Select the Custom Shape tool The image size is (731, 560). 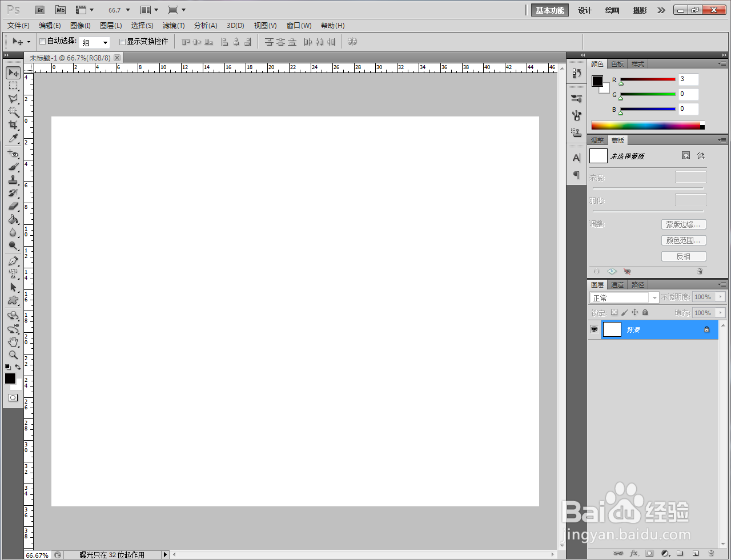[x=13, y=300]
